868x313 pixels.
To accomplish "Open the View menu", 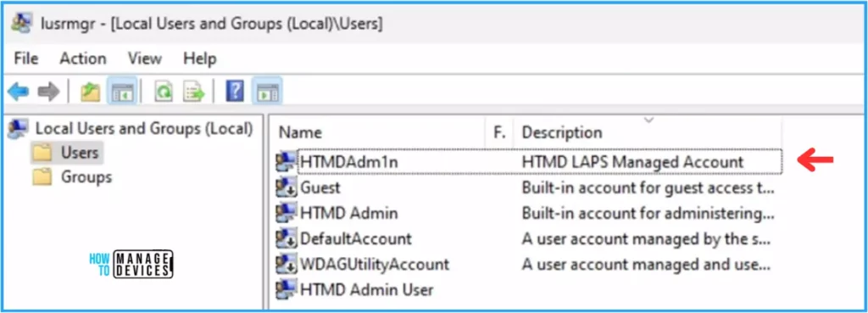I will point(144,59).
